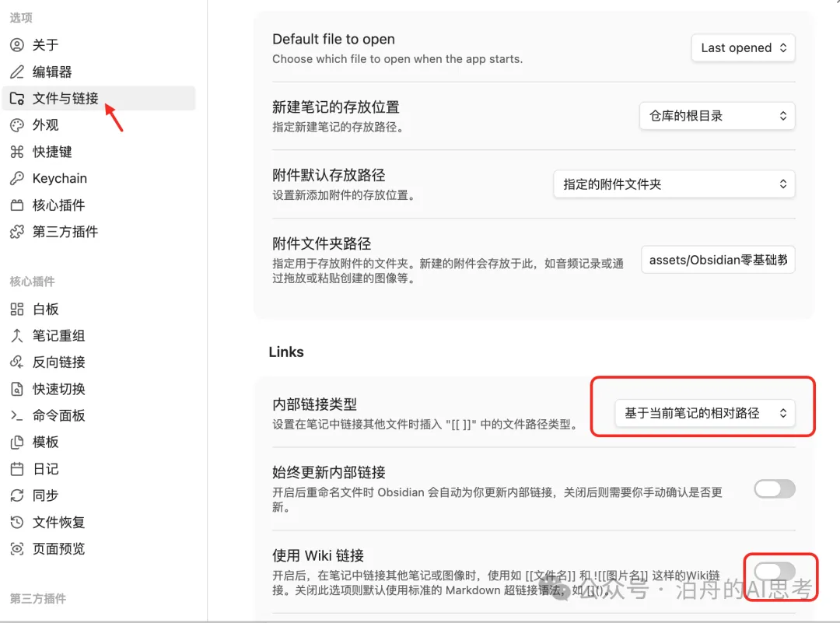
Task: Click the 笔记重组 merge icon
Action: point(17,336)
